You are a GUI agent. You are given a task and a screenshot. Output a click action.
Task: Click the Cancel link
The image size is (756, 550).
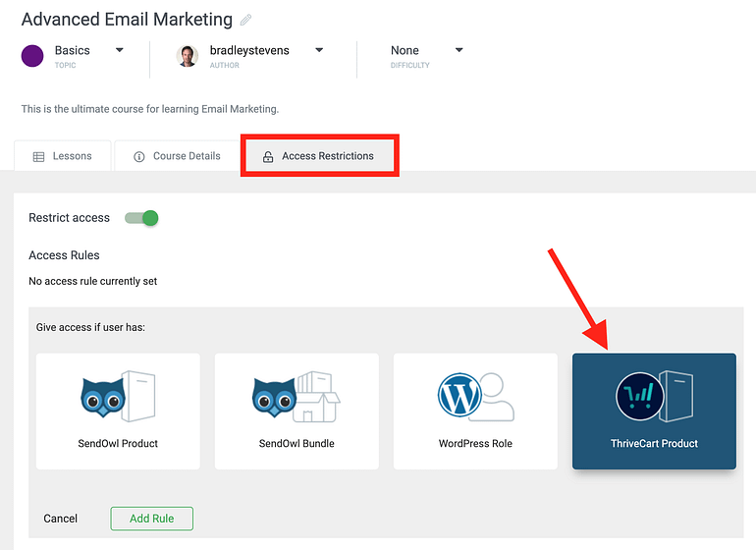(x=60, y=519)
